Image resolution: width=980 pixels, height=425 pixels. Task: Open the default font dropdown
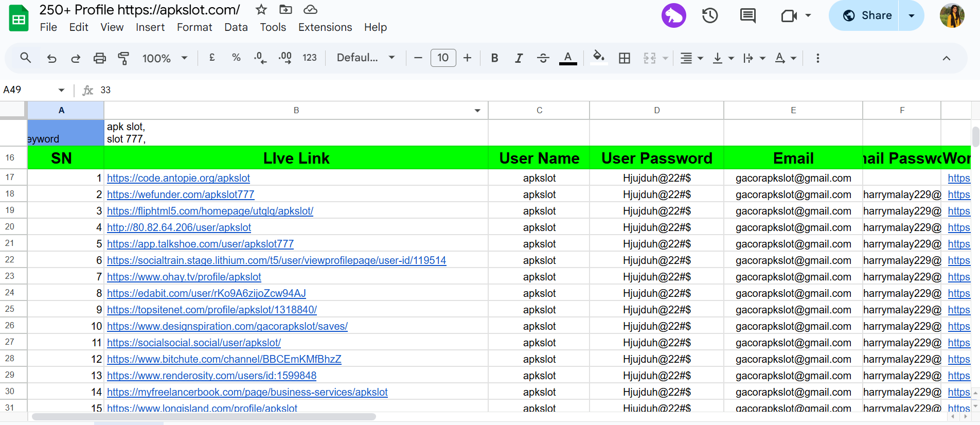(x=366, y=58)
